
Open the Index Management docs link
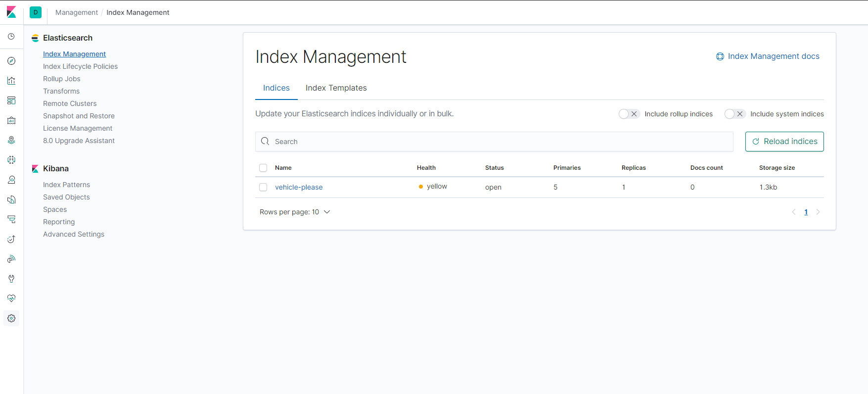[773, 56]
